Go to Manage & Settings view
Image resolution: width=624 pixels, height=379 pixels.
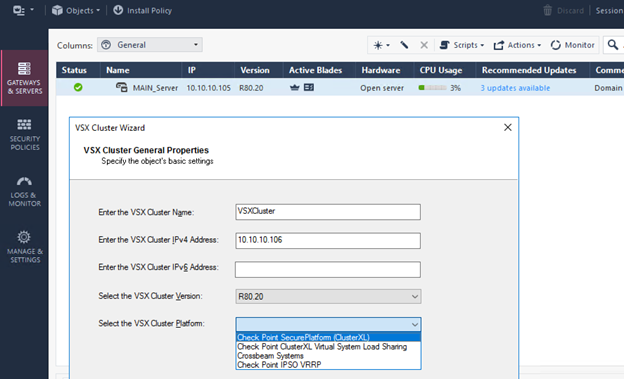click(24, 247)
